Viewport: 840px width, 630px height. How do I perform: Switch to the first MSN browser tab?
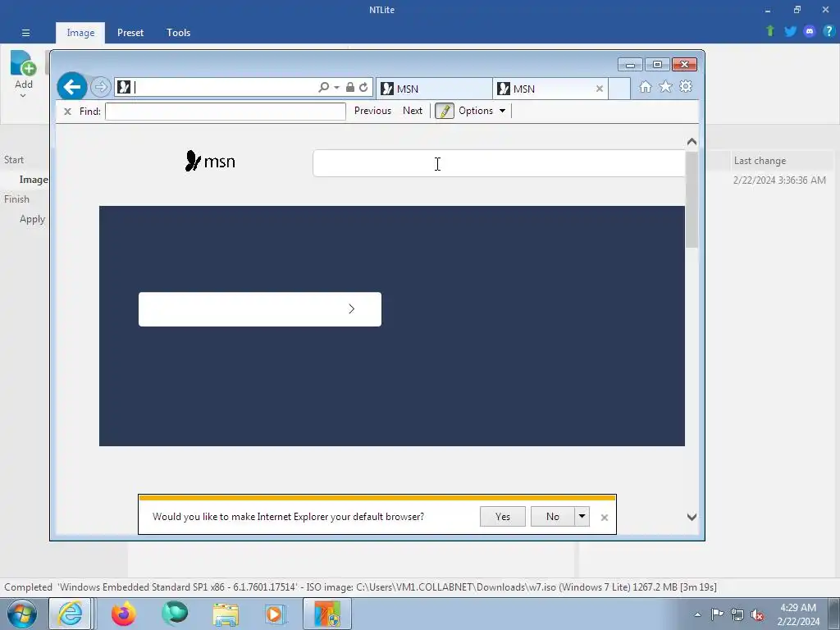(433, 89)
